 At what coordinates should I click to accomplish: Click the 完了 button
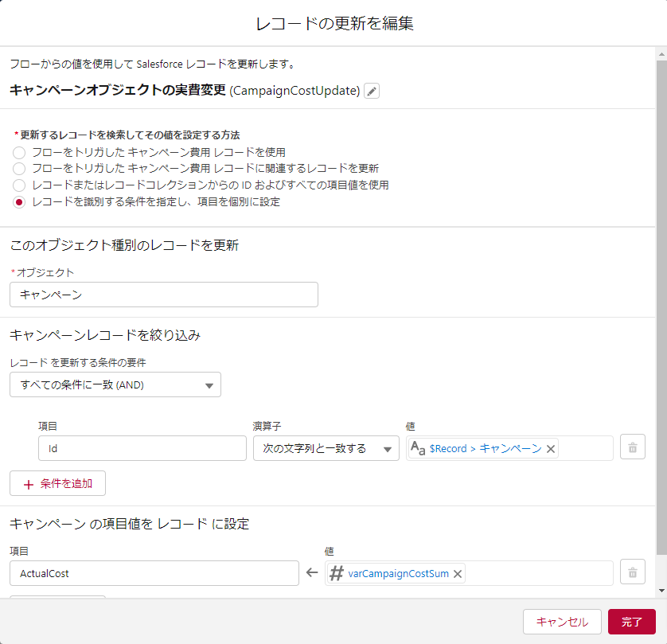tap(631, 622)
